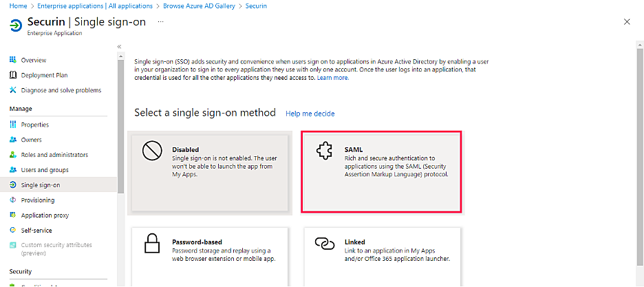
Task: Collapse the sidebar with double chevron
Action: (119, 47)
